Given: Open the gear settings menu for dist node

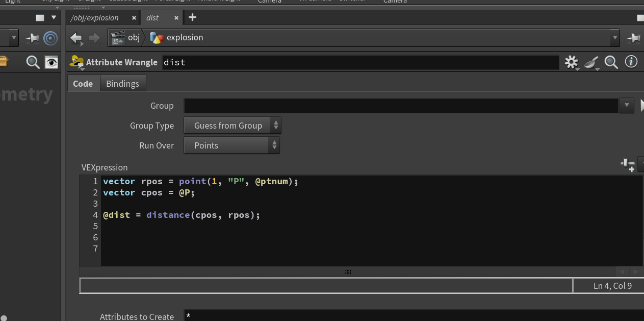Looking at the screenshot, I should tap(572, 62).
